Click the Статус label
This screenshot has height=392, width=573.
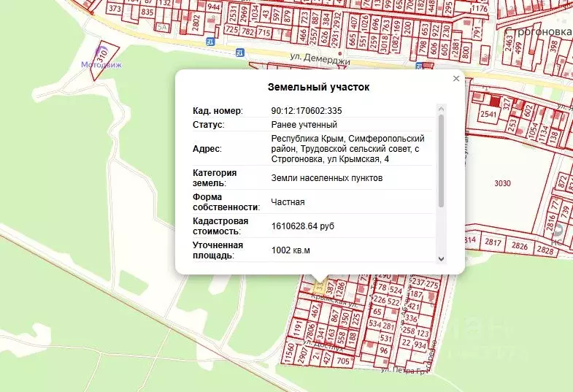tap(208, 125)
